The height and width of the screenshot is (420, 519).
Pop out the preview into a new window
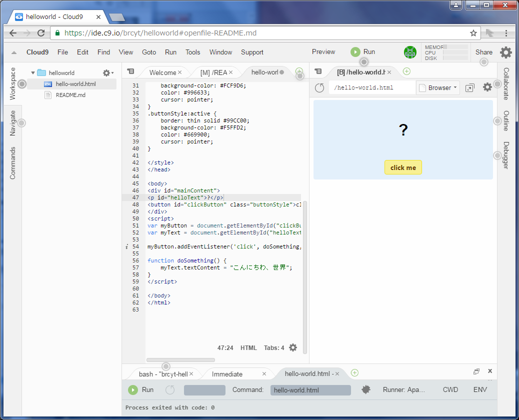[x=469, y=87]
